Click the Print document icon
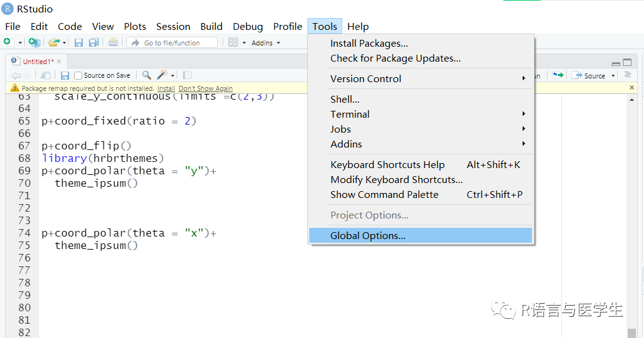The image size is (644, 338). (x=113, y=42)
